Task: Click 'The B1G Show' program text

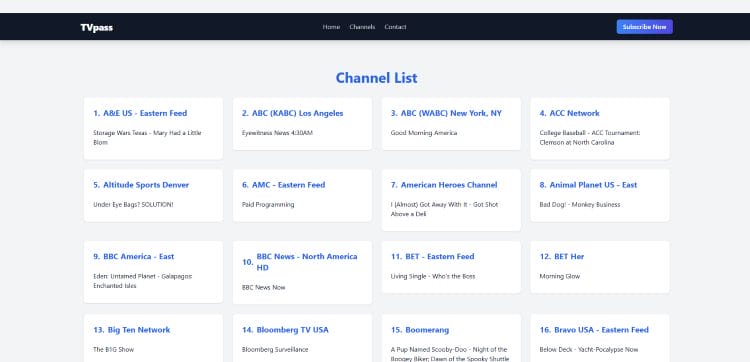Action: [x=113, y=350]
